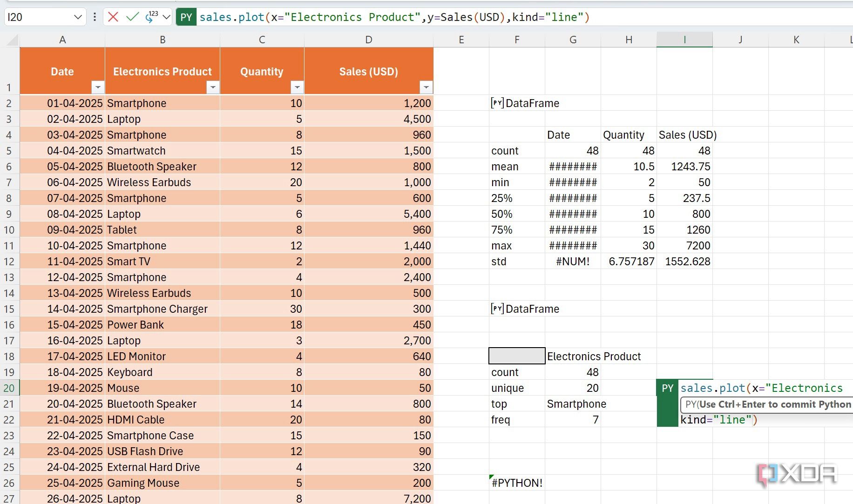853x504 pixels.
Task: Open the Date column filter dropdown
Action: pos(97,87)
